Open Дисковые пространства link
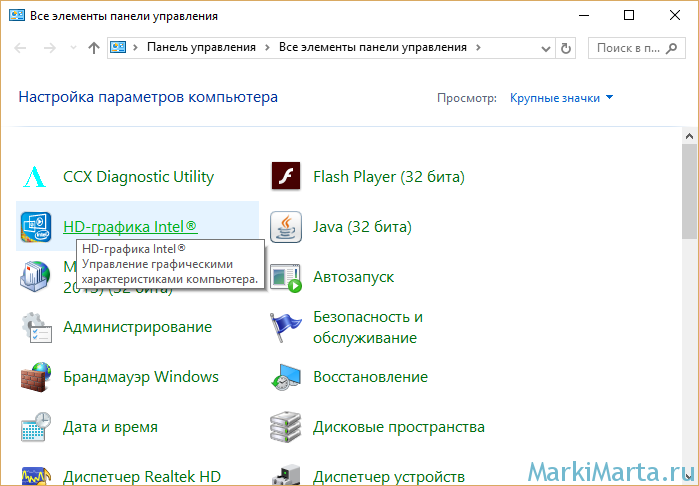699x486 pixels. point(399,427)
